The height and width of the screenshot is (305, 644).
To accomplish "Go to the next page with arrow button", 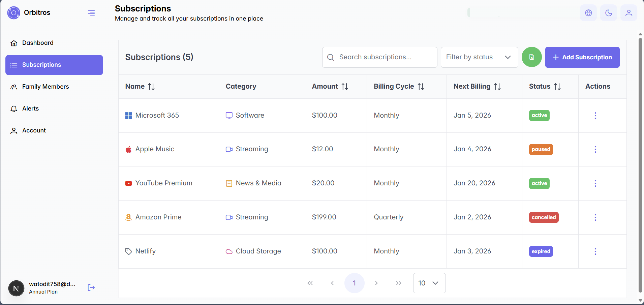I will pyautogui.click(x=376, y=283).
